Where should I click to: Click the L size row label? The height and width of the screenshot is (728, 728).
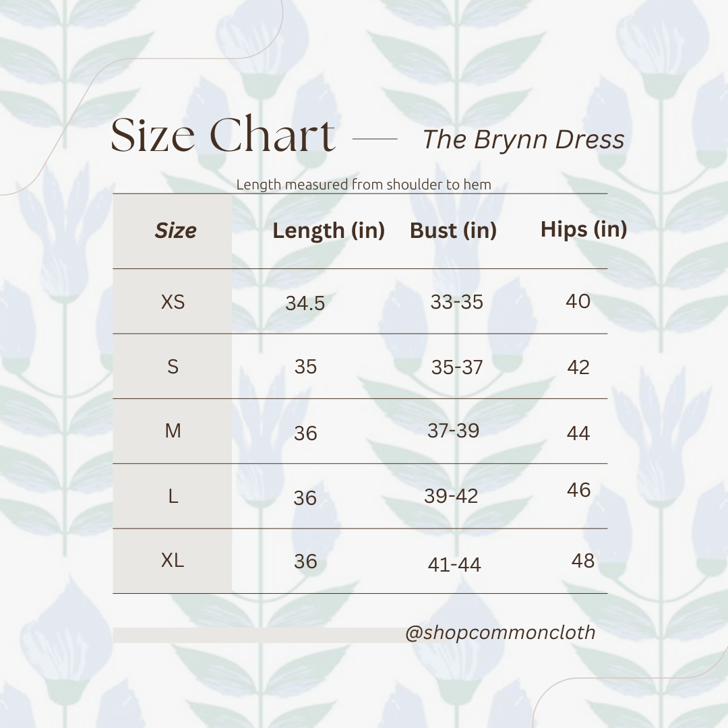[x=173, y=497]
